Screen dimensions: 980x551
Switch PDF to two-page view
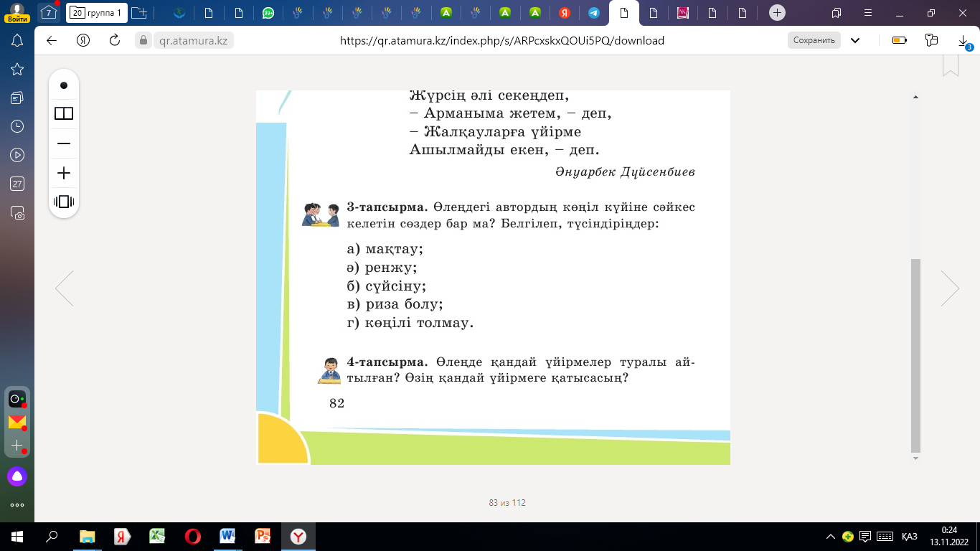point(64,113)
